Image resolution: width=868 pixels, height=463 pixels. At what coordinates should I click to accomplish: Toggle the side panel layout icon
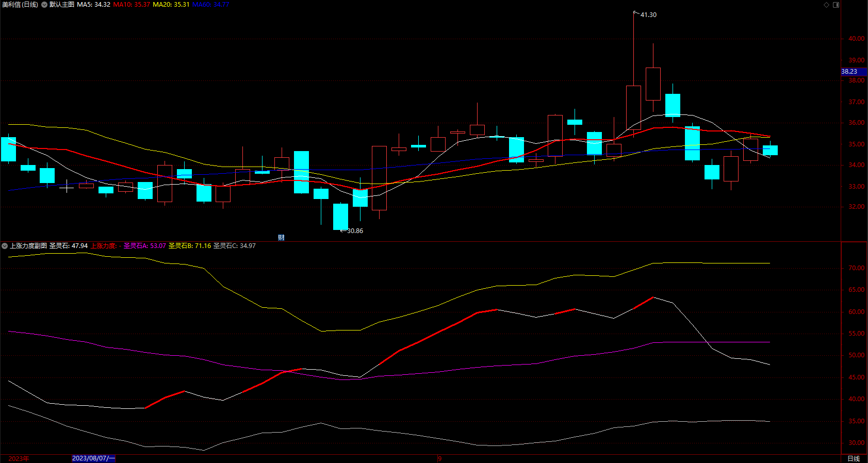[836, 5]
